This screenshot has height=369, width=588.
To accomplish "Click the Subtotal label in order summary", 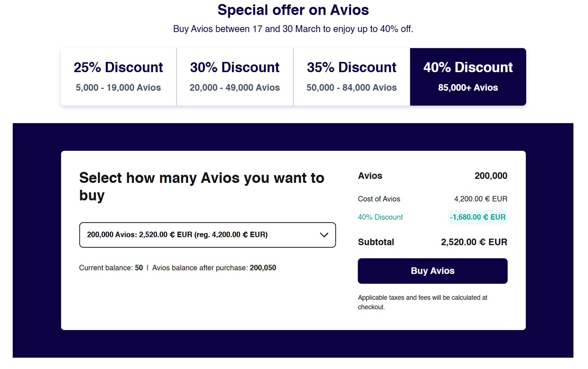I will click(x=375, y=242).
